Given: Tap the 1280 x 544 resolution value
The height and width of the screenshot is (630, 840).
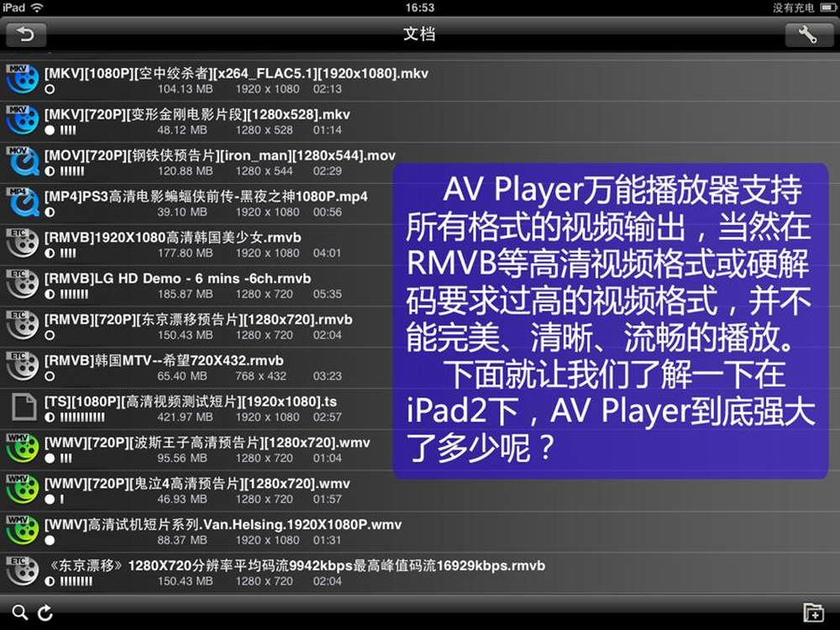Looking at the screenshot, I should 264,171.
